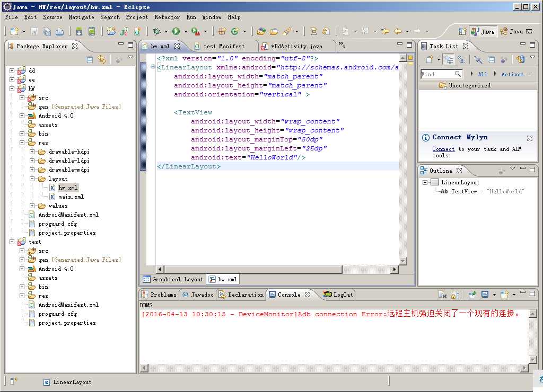This screenshot has width=543, height=392.
Task: Select main.xml in Package Explorer
Action: coord(71,197)
